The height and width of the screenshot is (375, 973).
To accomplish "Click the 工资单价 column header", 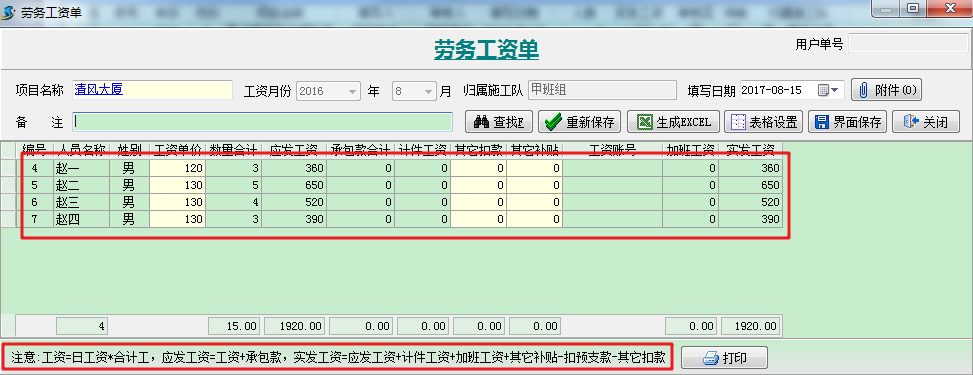I will coord(177,150).
